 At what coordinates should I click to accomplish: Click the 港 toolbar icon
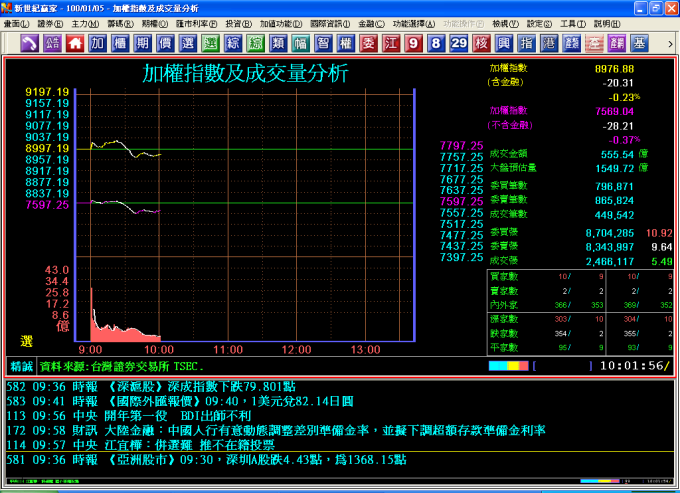pos(549,43)
